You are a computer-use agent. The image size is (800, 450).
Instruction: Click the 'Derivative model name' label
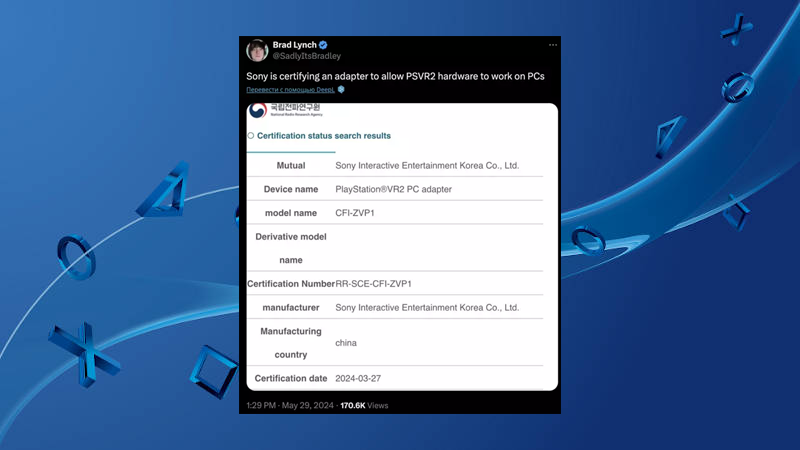291,248
